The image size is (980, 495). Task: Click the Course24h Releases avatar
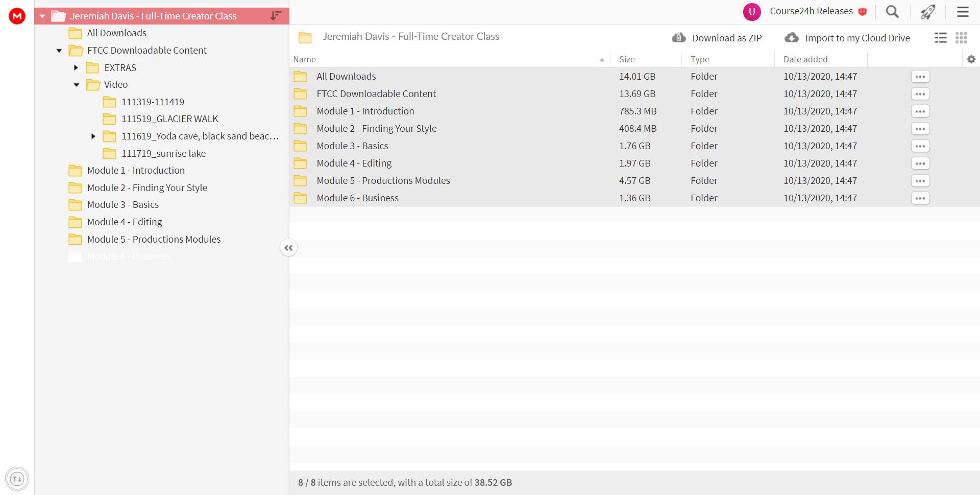751,12
